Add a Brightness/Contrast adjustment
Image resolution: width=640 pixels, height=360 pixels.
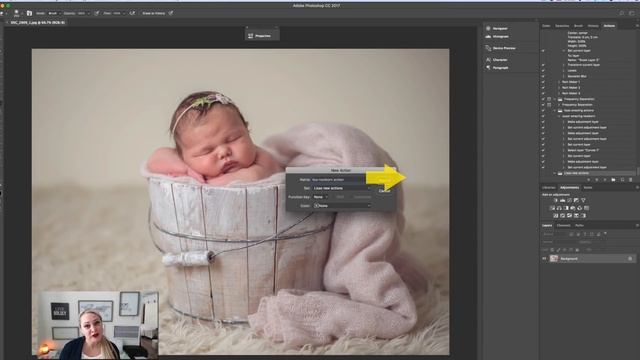(556, 200)
